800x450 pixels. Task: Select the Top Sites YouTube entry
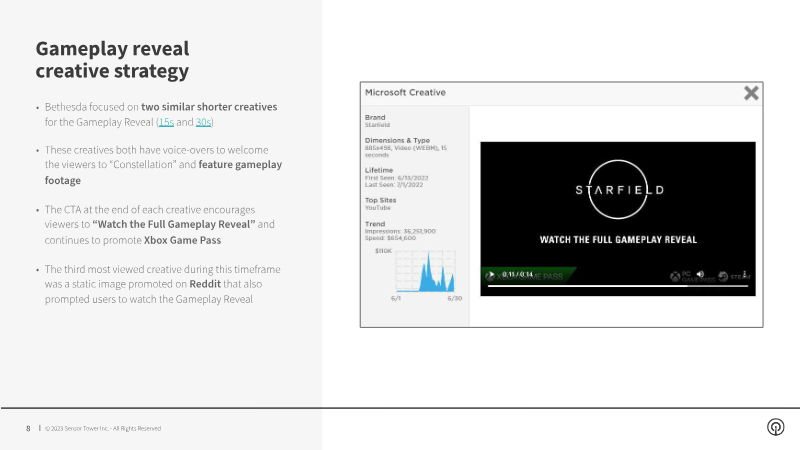pos(379,207)
